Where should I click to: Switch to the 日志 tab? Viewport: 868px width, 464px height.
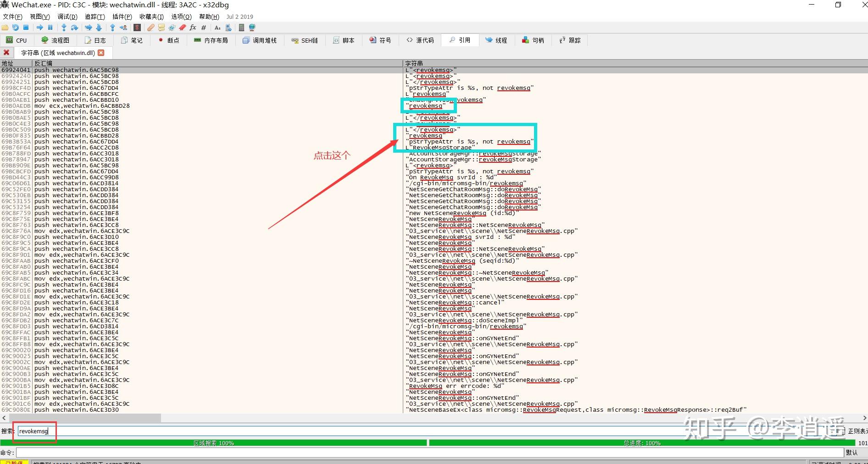95,40
